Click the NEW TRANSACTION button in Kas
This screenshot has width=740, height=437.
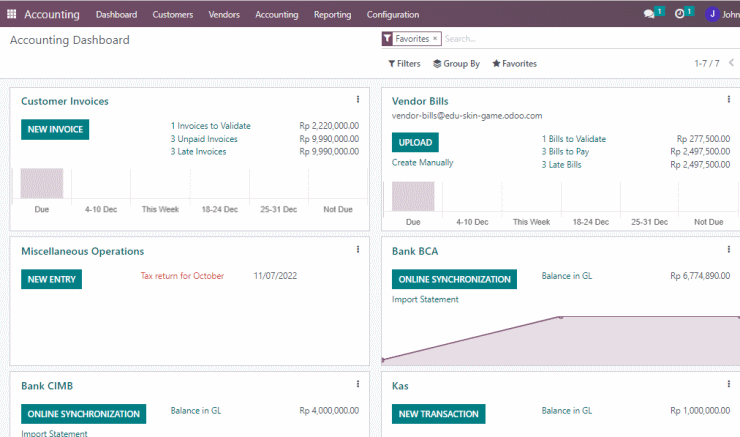click(438, 414)
